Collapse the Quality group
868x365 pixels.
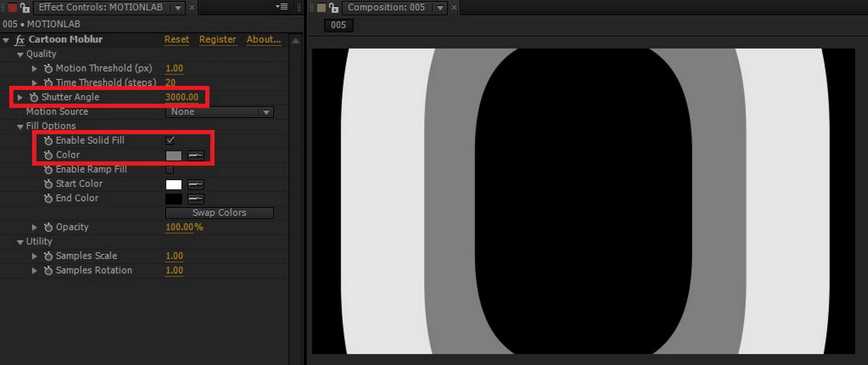[x=20, y=54]
